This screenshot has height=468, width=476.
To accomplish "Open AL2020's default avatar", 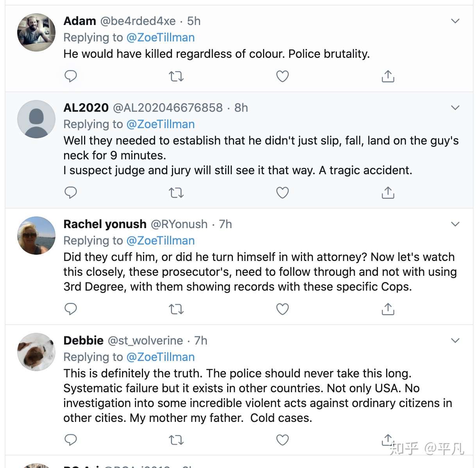I will [x=36, y=119].
